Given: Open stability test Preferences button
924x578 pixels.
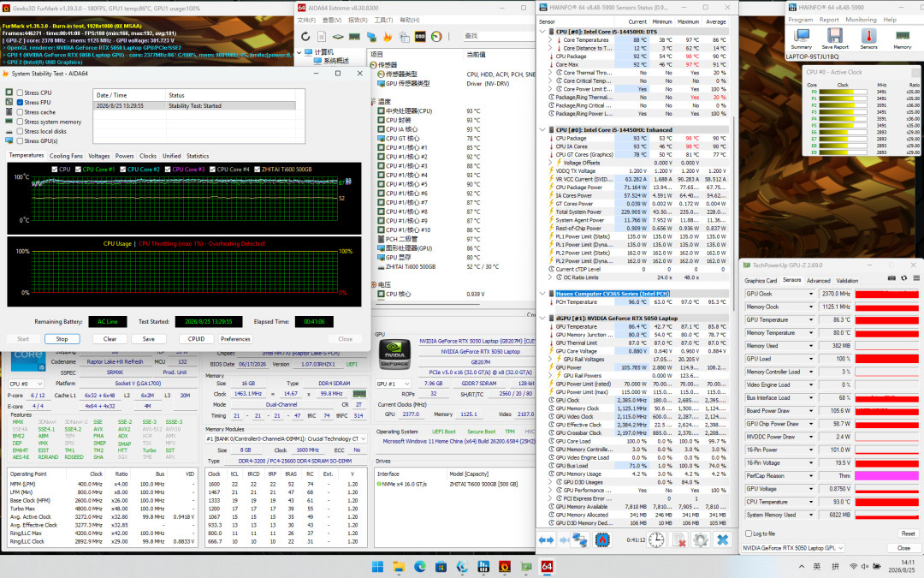Looking at the screenshot, I should point(235,339).
